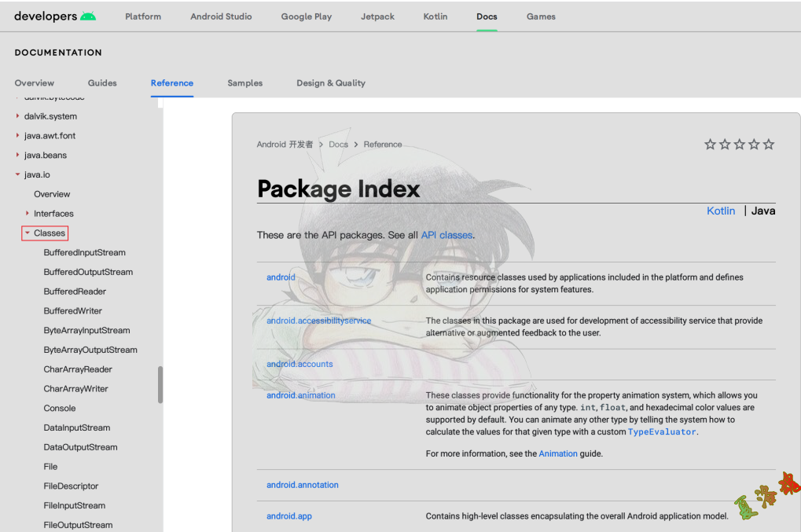Switch to the Guides tab
This screenshot has height=532, width=801.
point(102,83)
